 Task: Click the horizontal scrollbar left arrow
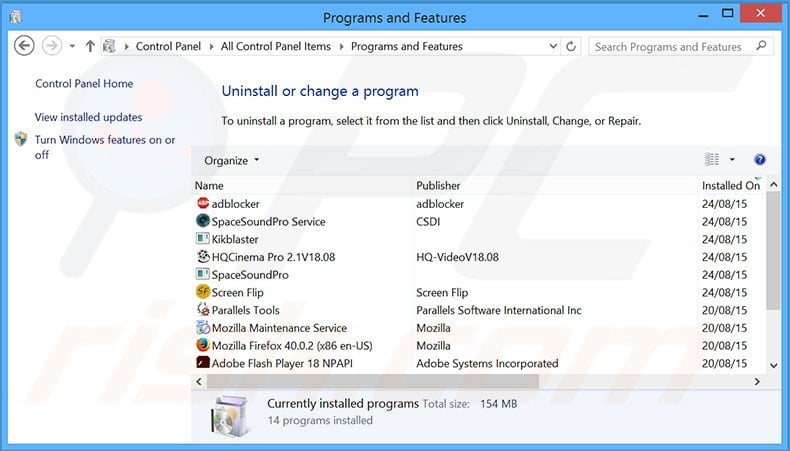pos(199,382)
